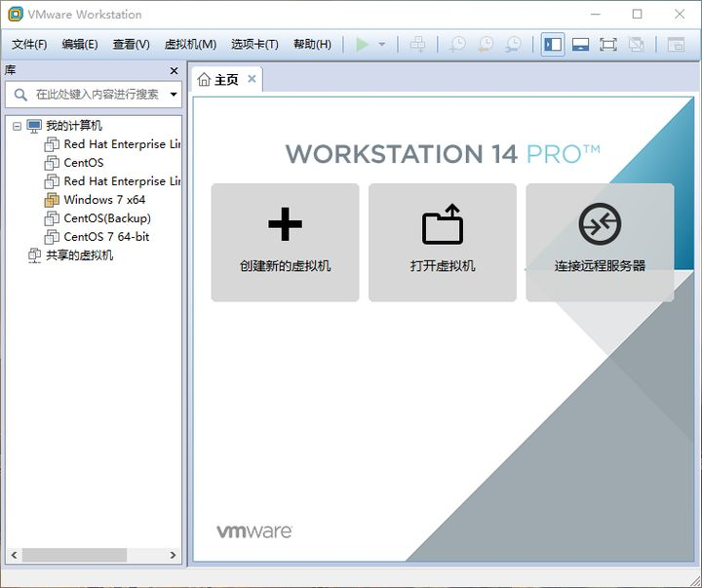Open the 编辑(E) menu

80,44
